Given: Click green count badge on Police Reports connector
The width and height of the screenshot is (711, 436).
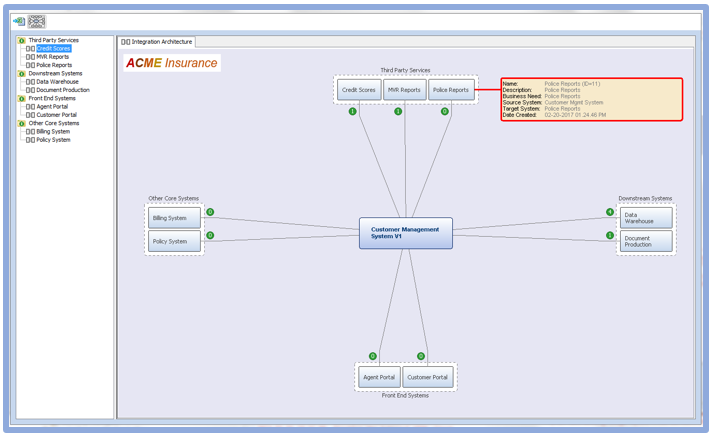Looking at the screenshot, I should (x=444, y=111).
